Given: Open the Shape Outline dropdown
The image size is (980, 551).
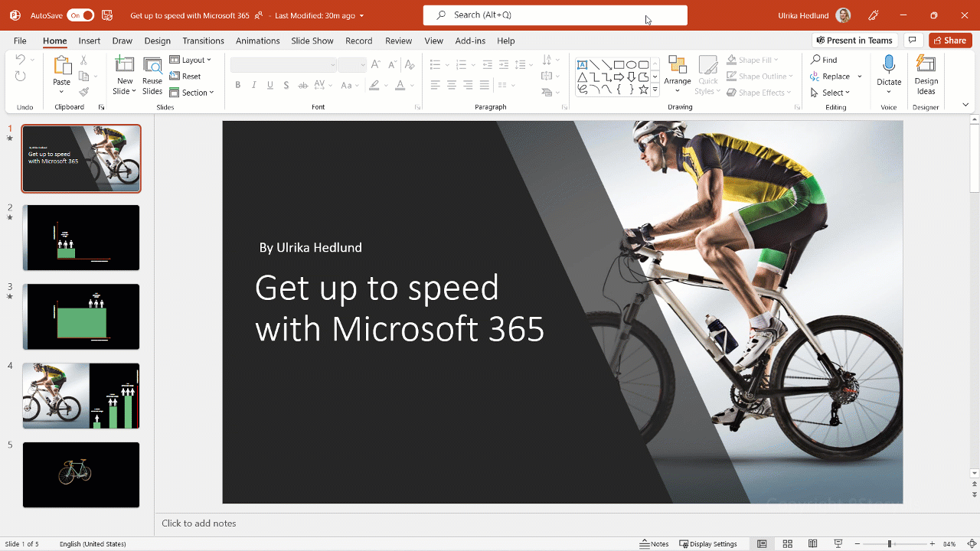Looking at the screenshot, I should 759,76.
